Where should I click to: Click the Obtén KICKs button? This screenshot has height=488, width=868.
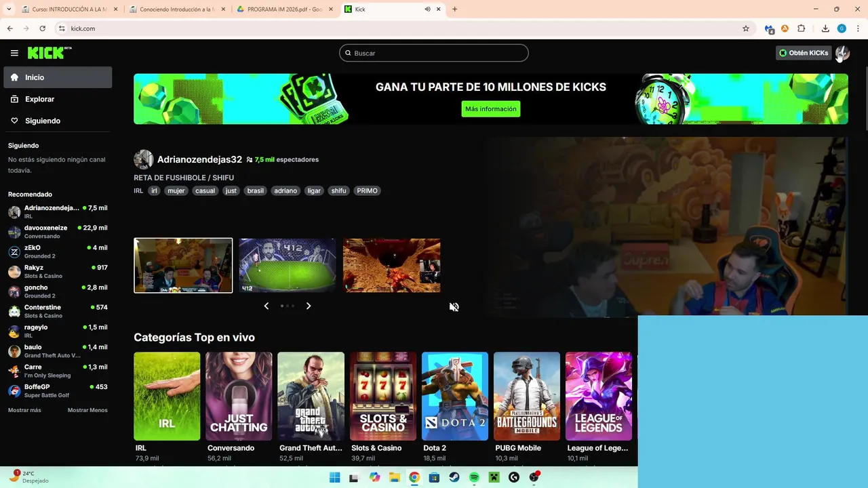click(804, 53)
